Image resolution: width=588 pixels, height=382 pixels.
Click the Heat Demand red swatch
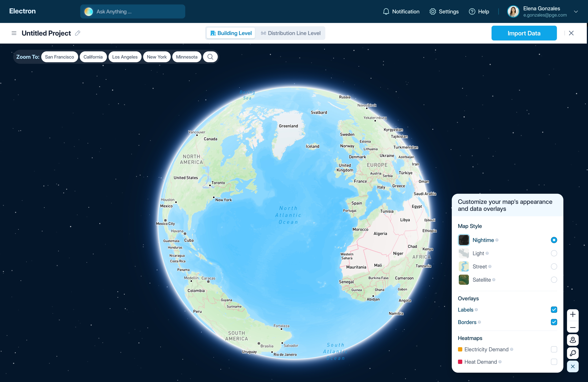pos(460,362)
